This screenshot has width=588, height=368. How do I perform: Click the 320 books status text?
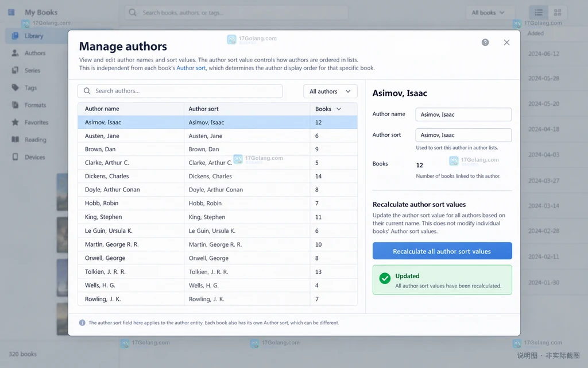[x=22, y=354]
